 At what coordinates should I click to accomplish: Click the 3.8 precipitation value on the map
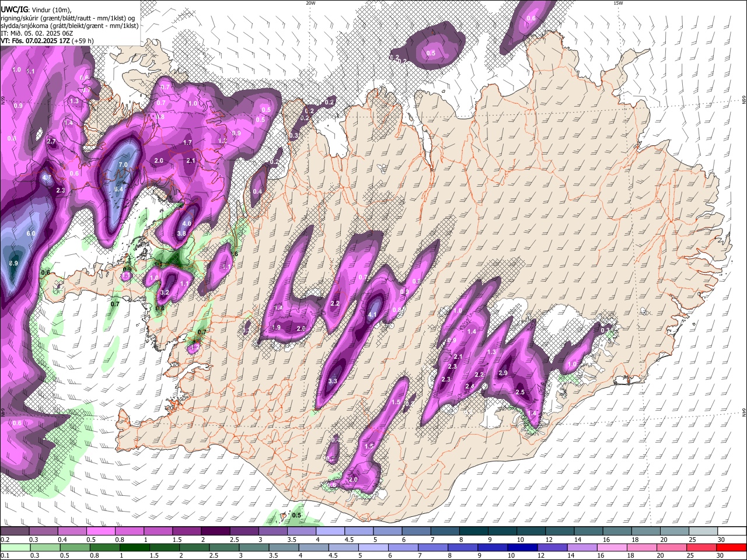coord(181,233)
